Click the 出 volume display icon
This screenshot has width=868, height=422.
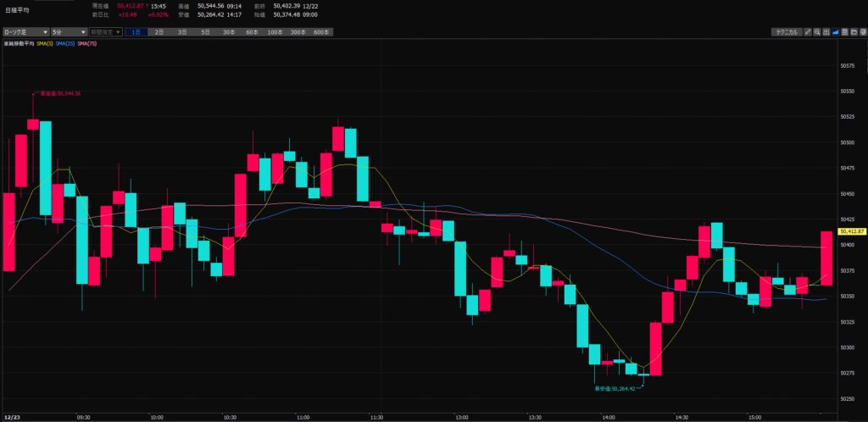coord(826,32)
